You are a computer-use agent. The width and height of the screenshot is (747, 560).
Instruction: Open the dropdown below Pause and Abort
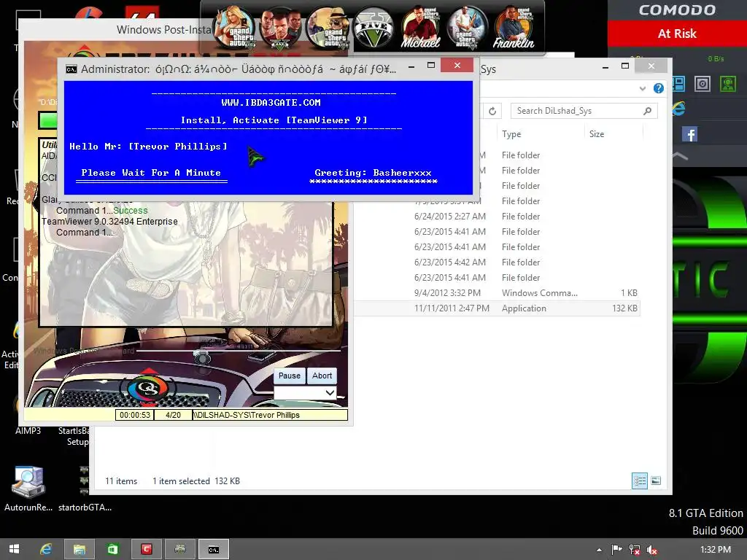(x=306, y=393)
